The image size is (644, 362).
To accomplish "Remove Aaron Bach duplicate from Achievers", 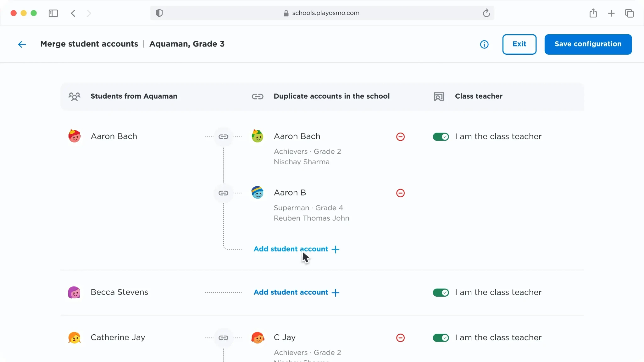I will 400,137.
